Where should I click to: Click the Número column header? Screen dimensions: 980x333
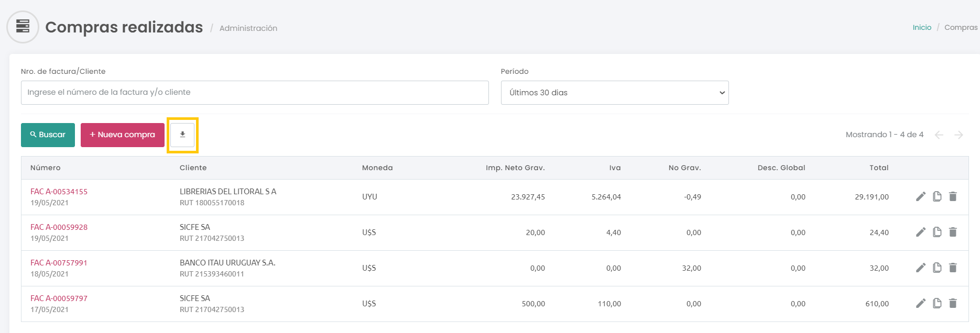(46, 168)
